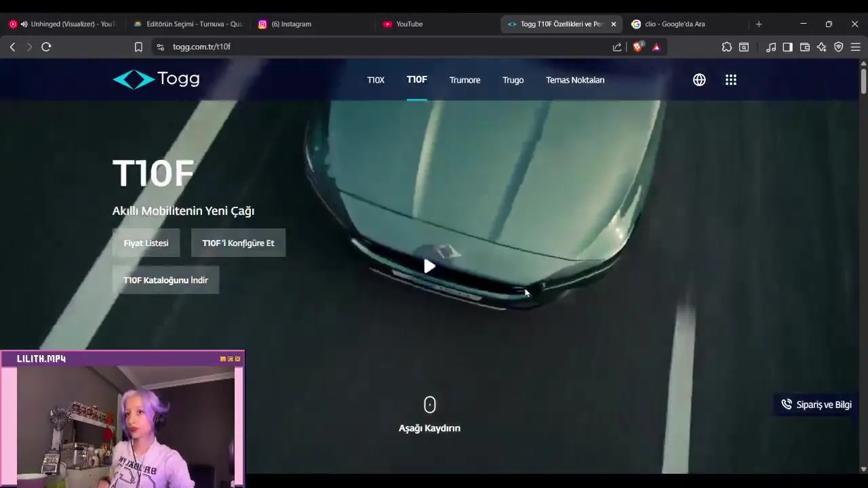868x488 pixels.
Task: Click the T10F'i Konfigüre Et button
Action: pos(238,243)
